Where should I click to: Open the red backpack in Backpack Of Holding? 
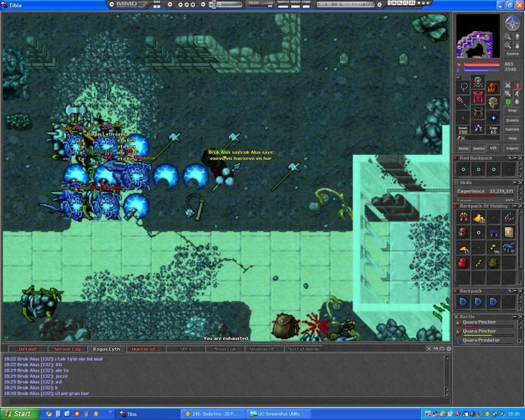[x=463, y=263]
